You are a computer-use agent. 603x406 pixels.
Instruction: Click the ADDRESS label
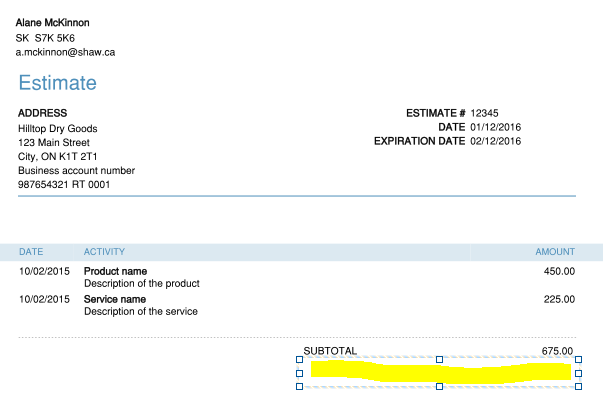tap(43, 113)
